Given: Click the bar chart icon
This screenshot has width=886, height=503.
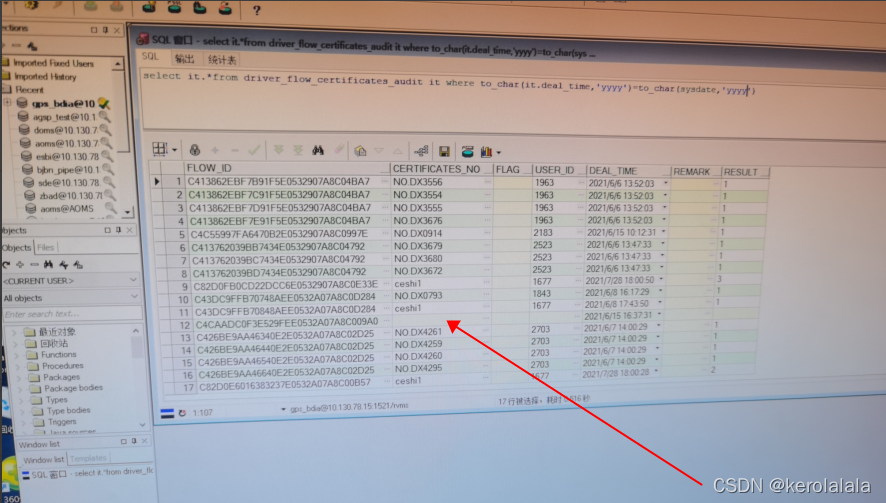Looking at the screenshot, I should [487, 151].
